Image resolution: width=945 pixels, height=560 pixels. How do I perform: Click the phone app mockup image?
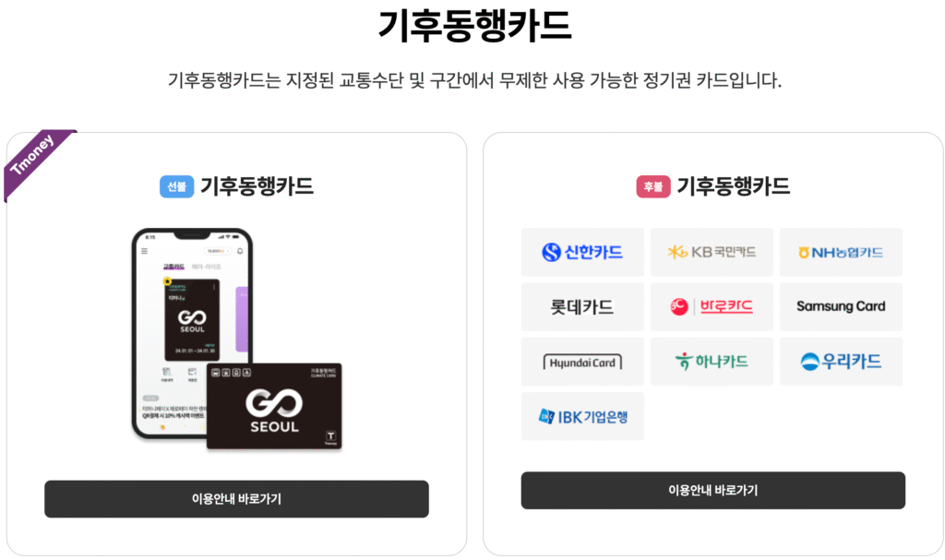point(192,333)
